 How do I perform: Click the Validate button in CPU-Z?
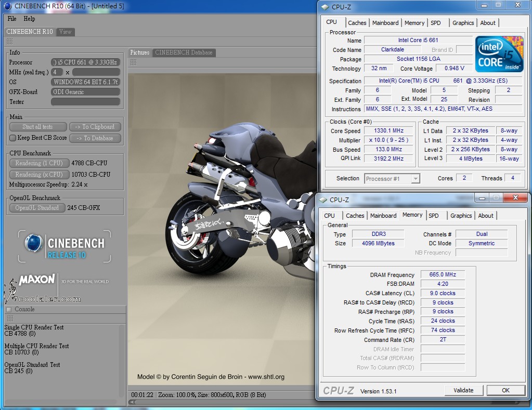[x=463, y=390]
